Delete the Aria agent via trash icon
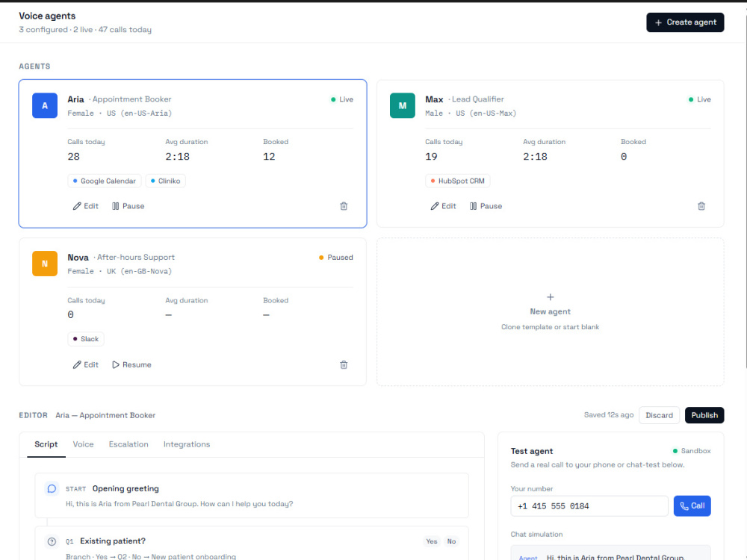747x560 pixels. click(x=344, y=206)
